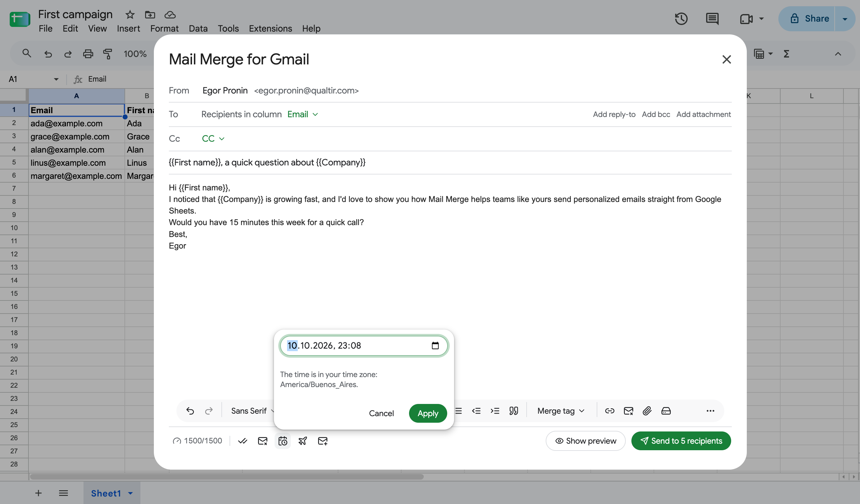Click the email subject line field
860x504 pixels.
(x=450, y=163)
